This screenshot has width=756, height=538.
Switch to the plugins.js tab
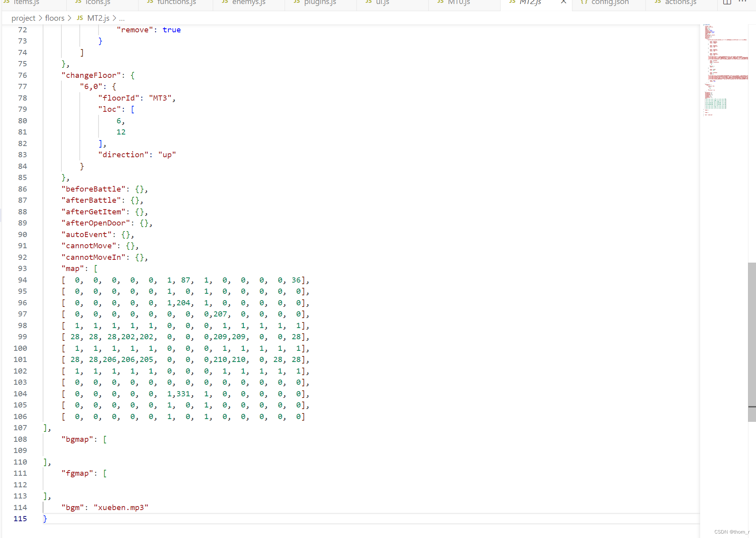coord(320,2)
